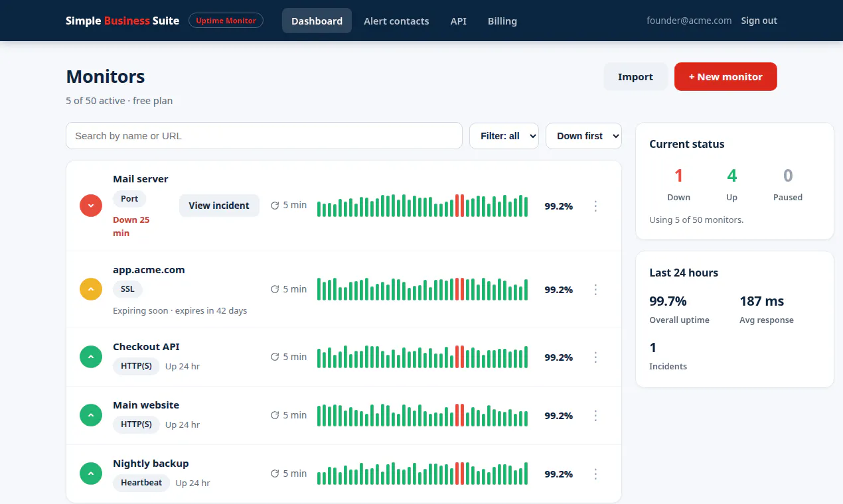Click the green up status icon for Nightly backup
This screenshot has width=843, height=504.
tap(90, 473)
